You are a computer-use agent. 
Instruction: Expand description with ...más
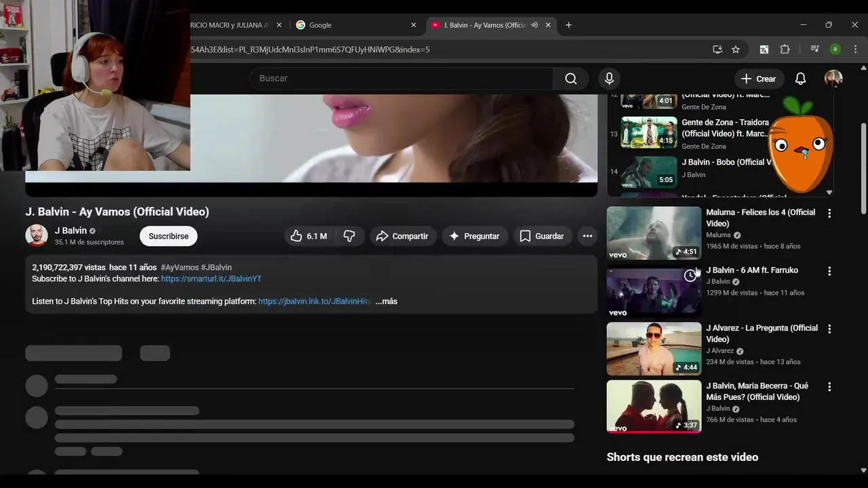387,301
